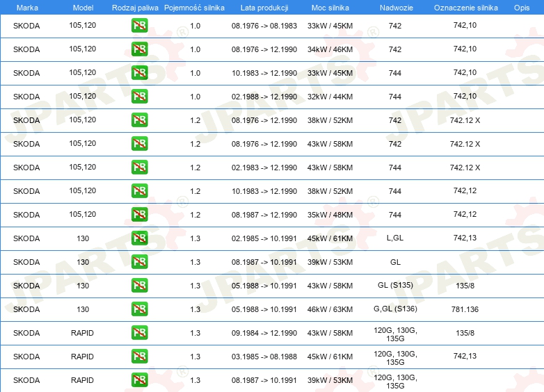Click the Moc silnika column header
544x392 pixels.
[x=330, y=8]
